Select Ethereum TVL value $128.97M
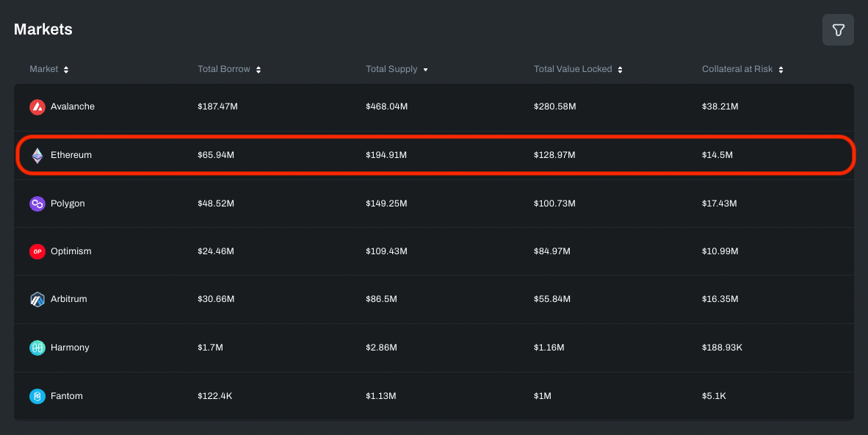 554,155
